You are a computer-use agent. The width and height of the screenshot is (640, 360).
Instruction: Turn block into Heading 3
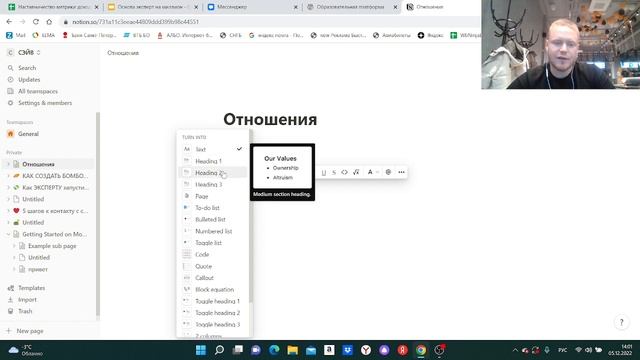tap(213, 184)
